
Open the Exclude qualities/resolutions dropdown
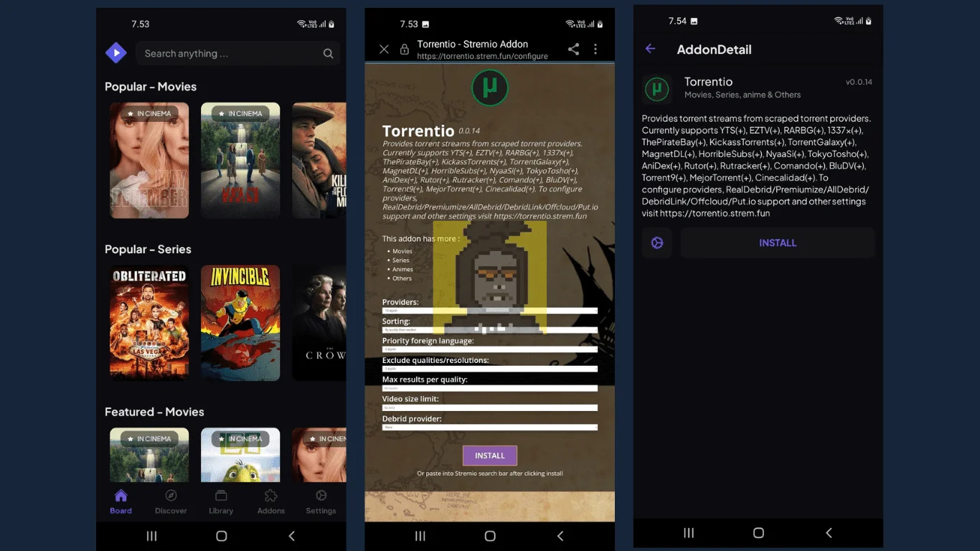490,369
